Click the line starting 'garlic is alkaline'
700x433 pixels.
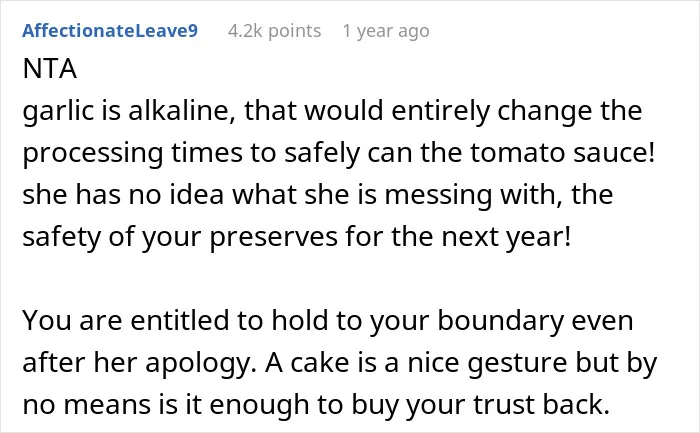click(x=332, y=110)
